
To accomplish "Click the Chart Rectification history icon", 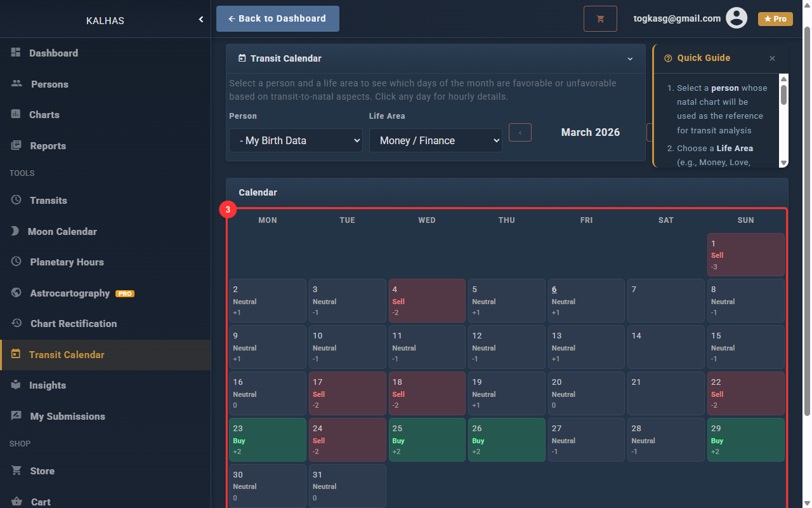I will coord(16,323).
